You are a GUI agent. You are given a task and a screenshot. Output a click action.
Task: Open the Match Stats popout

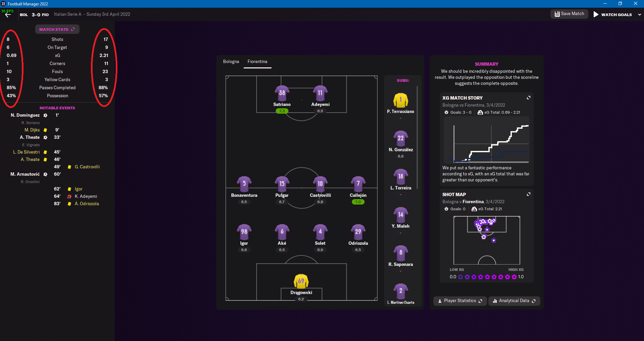coord(57,30)
